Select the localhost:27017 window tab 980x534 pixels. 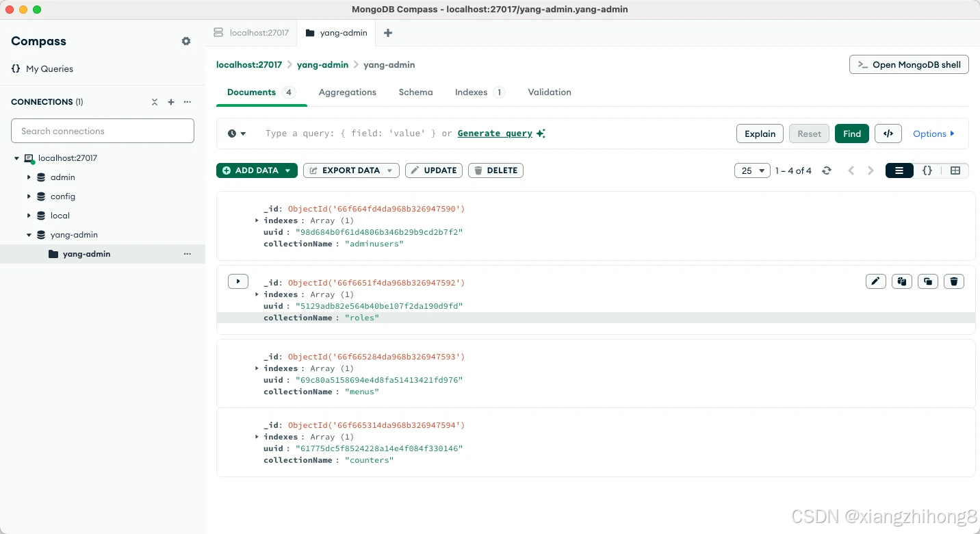[251, 33]
